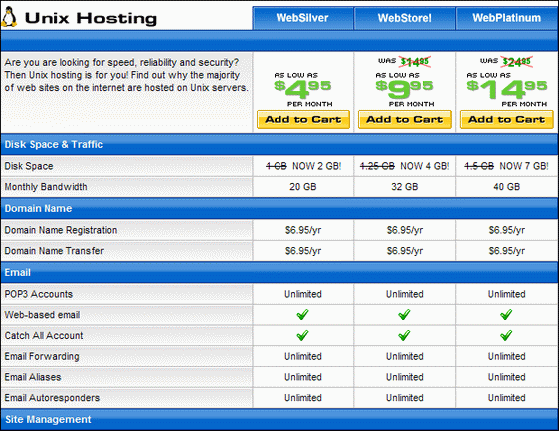Click WebSilver Catch All Account checkmark
Screen dimensions: 559x431
[x=302, y=335]
